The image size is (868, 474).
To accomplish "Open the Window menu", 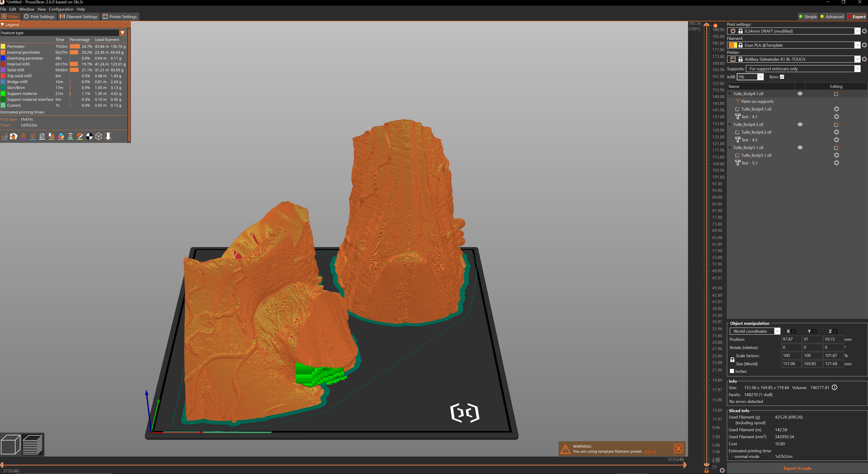I will click(27, 9).
